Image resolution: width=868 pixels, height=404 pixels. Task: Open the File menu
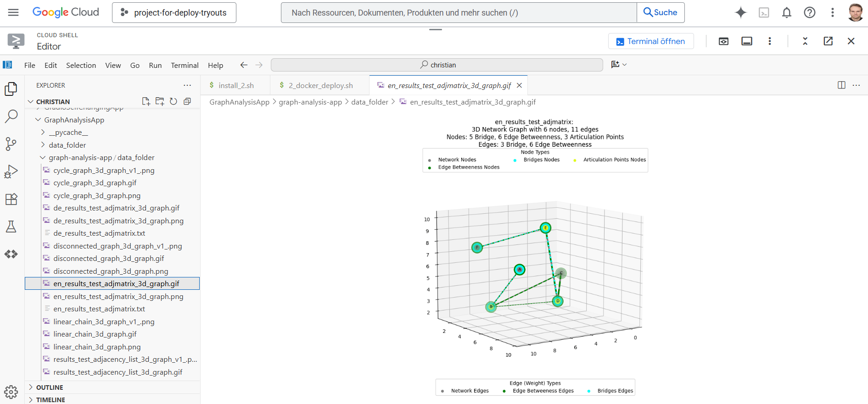pyautogui.click(x=30, y=65)
